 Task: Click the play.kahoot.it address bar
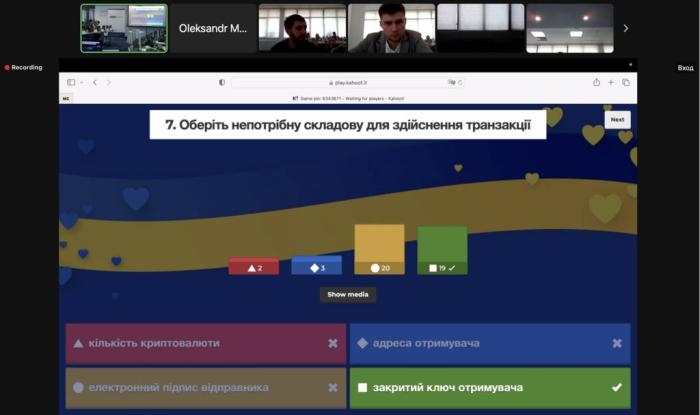[348, 83]
